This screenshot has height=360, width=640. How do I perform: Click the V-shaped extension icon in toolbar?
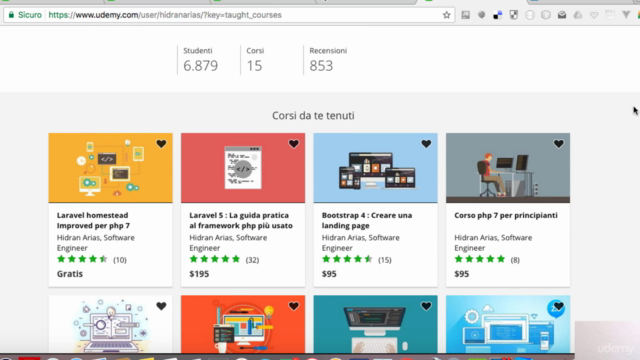click(x=626, y=15)
